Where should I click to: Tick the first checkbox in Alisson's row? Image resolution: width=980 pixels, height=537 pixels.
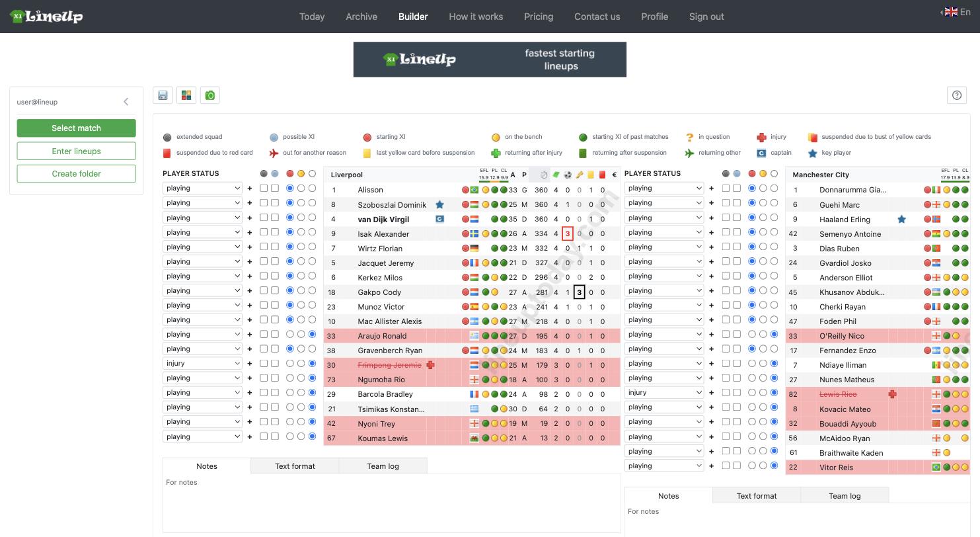264,188
